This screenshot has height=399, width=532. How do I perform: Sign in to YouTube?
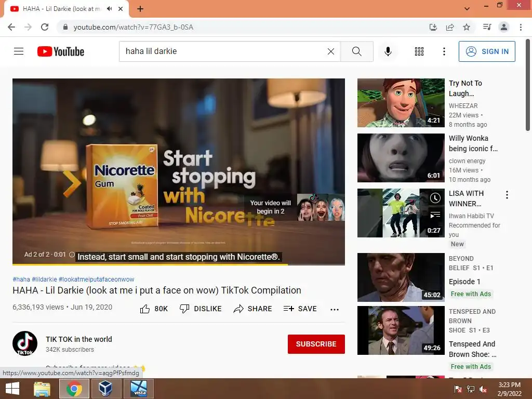487,51
